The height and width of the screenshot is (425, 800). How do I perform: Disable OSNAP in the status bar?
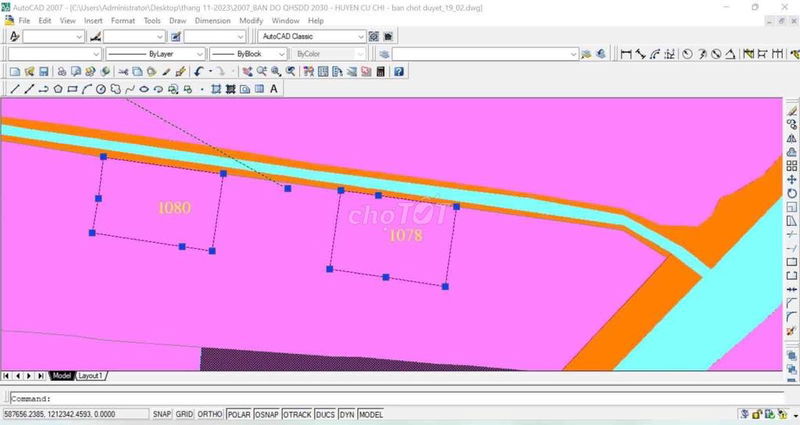(x=267, y=414)
